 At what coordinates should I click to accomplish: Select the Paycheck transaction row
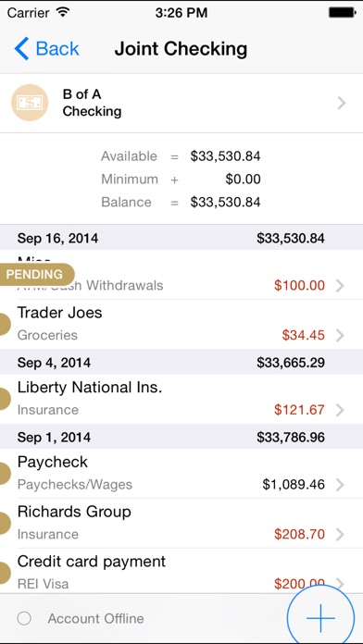[181, 473]
